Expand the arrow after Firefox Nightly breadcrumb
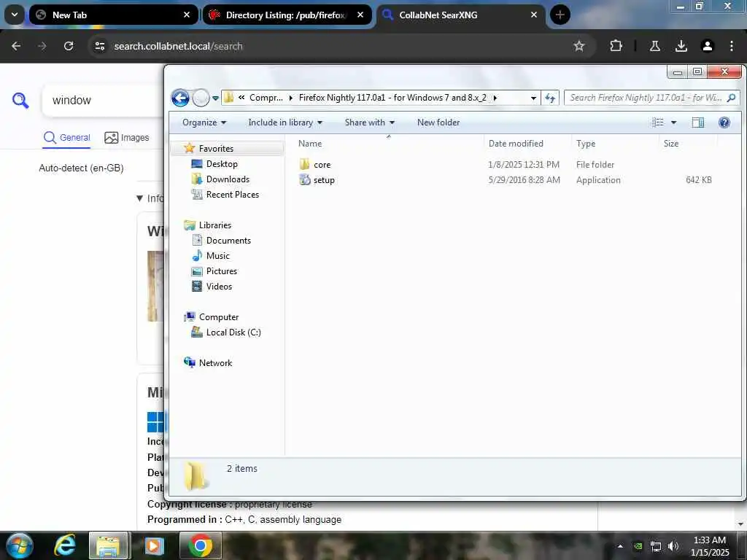747x560 pixels. pos(495,98)
